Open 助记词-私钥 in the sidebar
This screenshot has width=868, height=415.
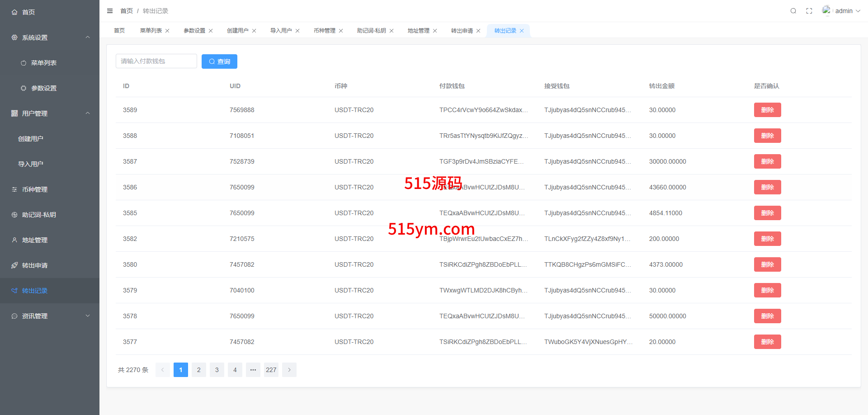pyautogui.click(x=39, y=215)
